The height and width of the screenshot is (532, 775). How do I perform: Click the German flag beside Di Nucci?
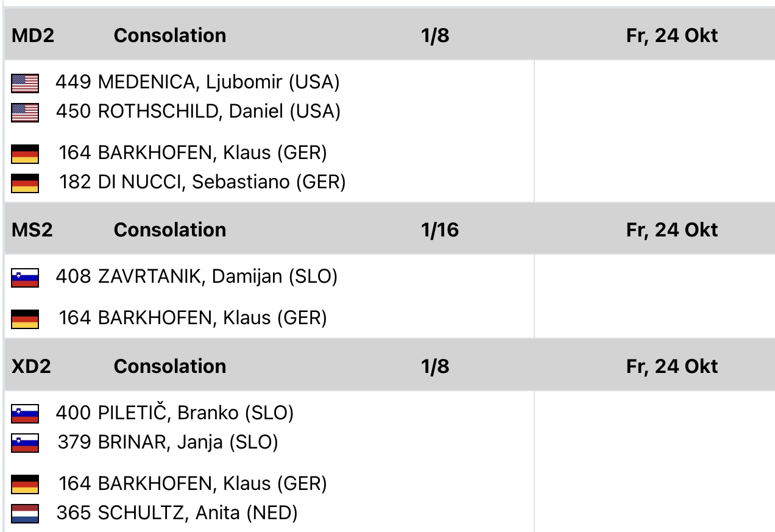(25, 183)
